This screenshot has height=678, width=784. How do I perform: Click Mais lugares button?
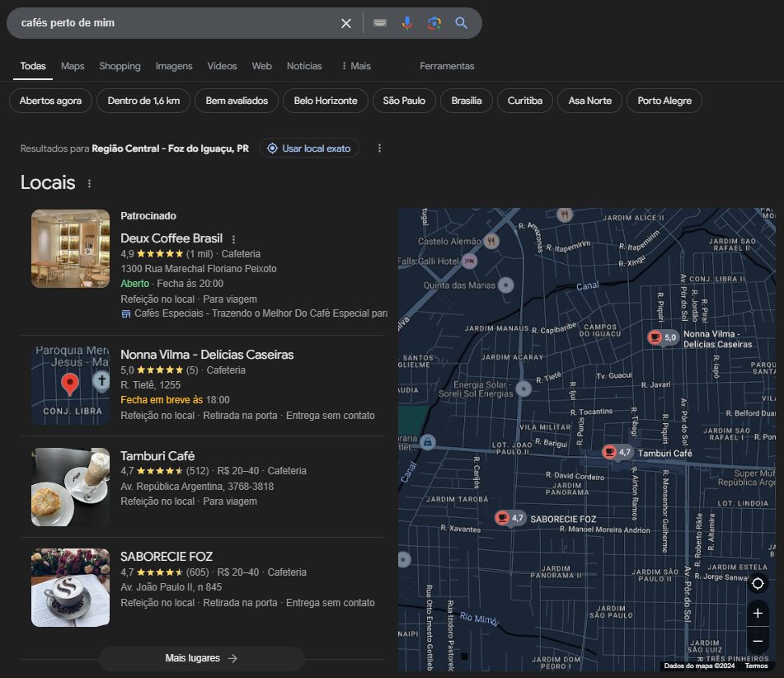click(x=201, y=658)
